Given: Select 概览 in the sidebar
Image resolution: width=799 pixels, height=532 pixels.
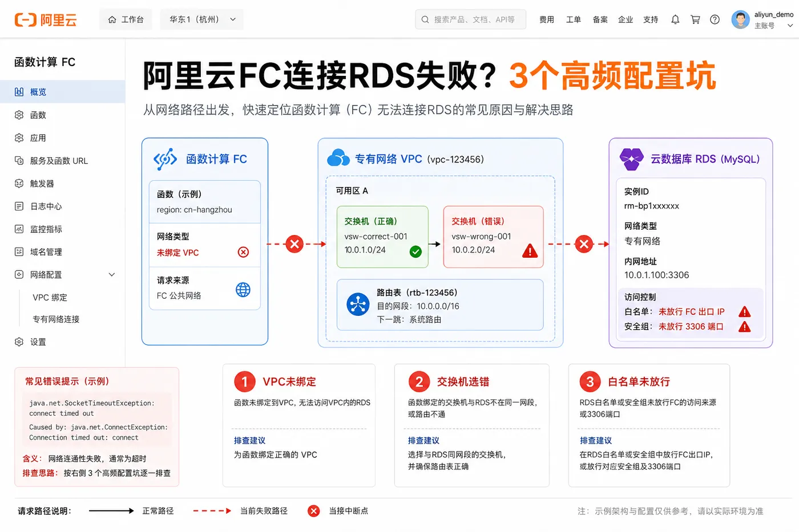Looking at the screenshot, I should (x=62, y=92).
